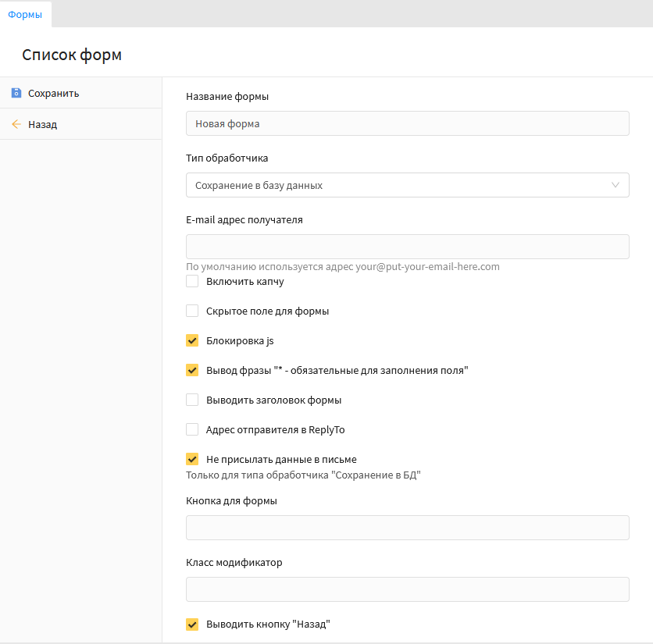The image size is (653, 644).
Task: Click the E-mail адрес получателя field
Action: [x=406, y=247]
